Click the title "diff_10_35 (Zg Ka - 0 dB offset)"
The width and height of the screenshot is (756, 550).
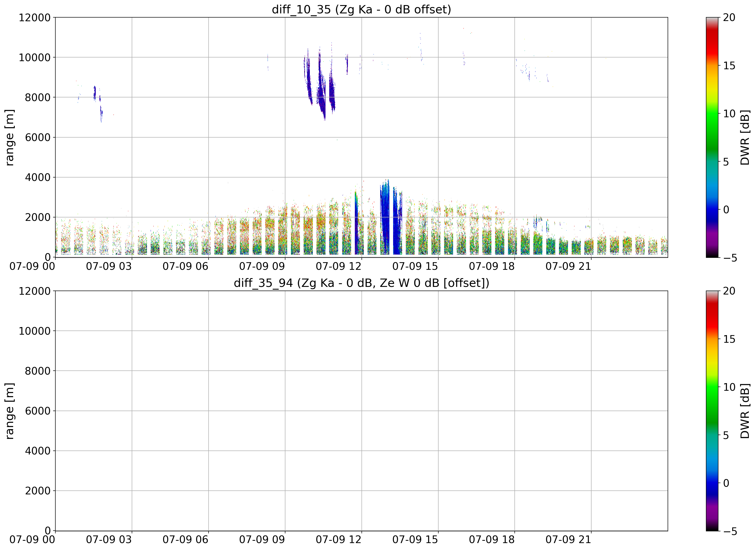(361, 9)
